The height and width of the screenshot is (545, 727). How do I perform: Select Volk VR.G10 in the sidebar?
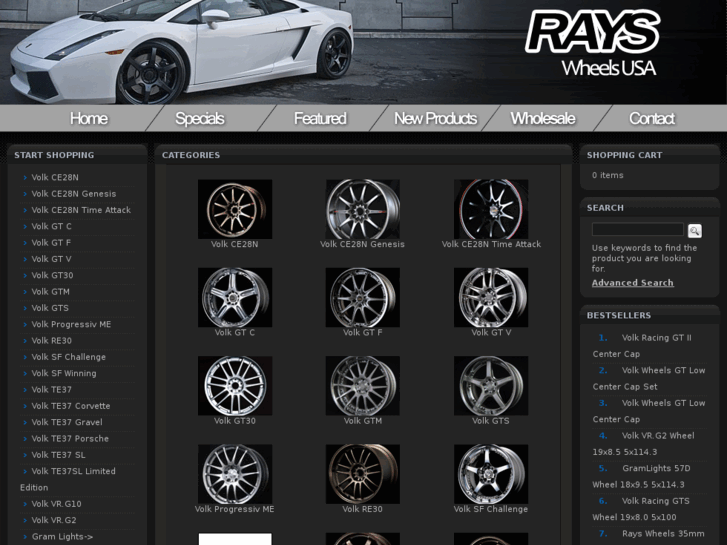57,504
